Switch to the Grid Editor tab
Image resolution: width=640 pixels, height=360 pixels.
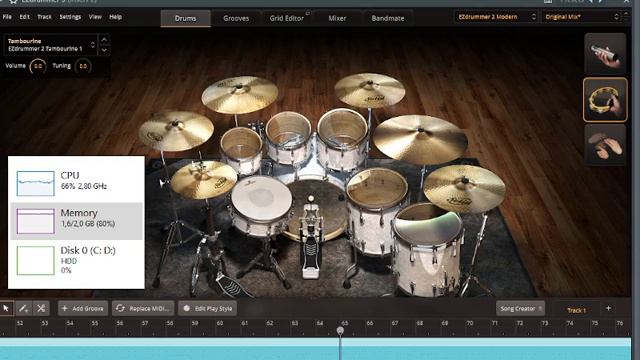click(287, 18)
